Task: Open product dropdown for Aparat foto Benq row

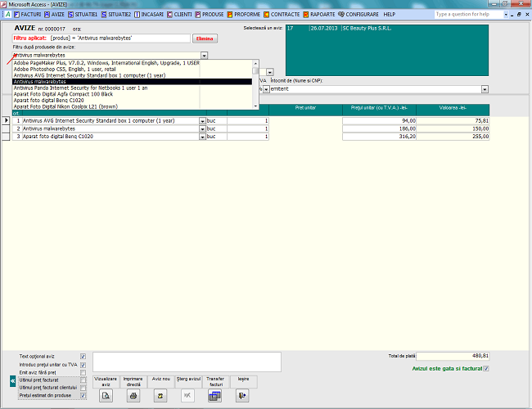Action: 202,136
